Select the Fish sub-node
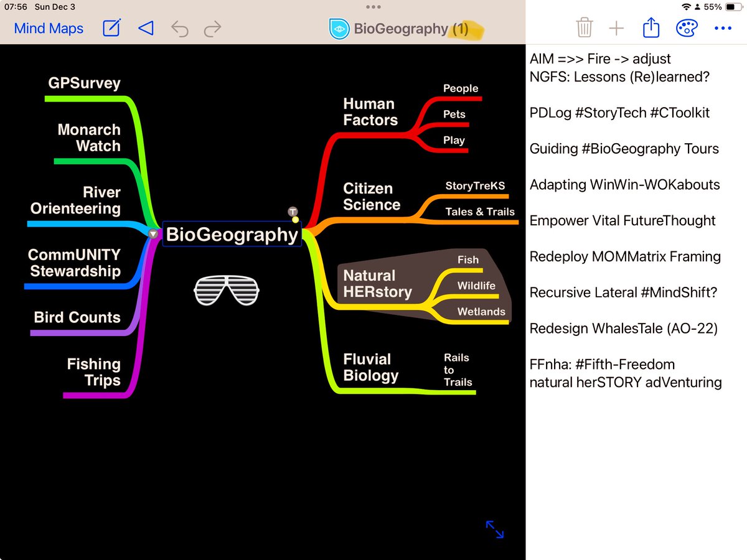This screenshot has width=747, height=560. pos(468,259)
